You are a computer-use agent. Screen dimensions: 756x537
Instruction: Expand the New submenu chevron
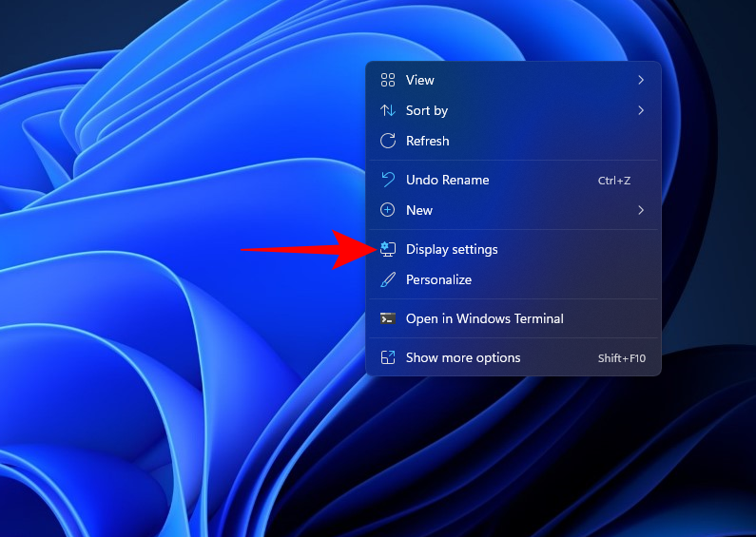click(641, 210)
